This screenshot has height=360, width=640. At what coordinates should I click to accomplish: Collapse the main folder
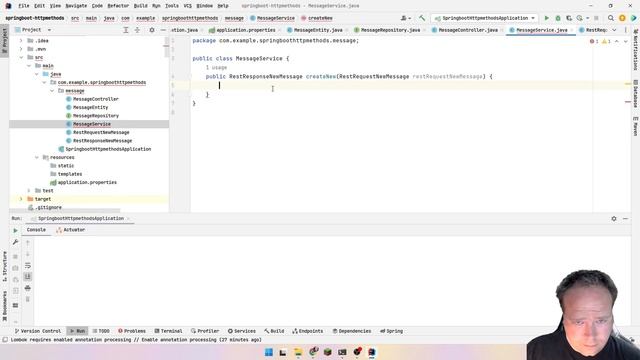click(29, 65)
